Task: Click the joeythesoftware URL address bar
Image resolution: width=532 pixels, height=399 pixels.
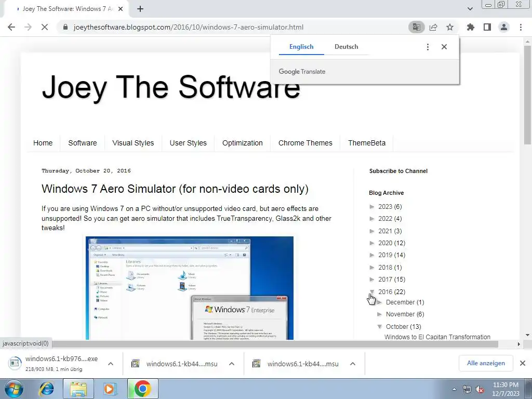Action: [188, 27]
